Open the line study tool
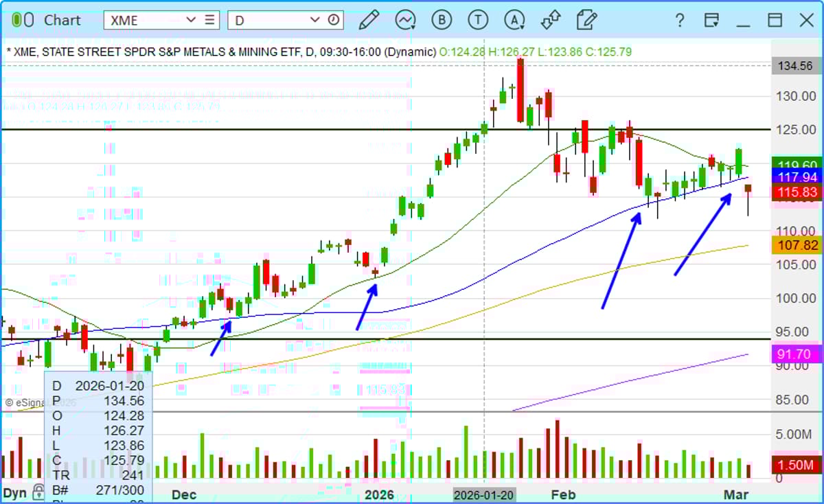Viewport: 824px width, 504px height. (x=405, y=20)
